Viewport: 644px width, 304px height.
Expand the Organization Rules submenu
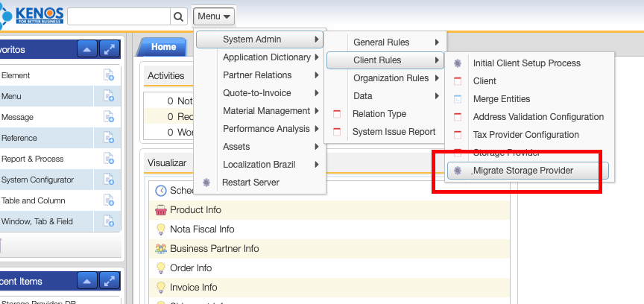391,78
